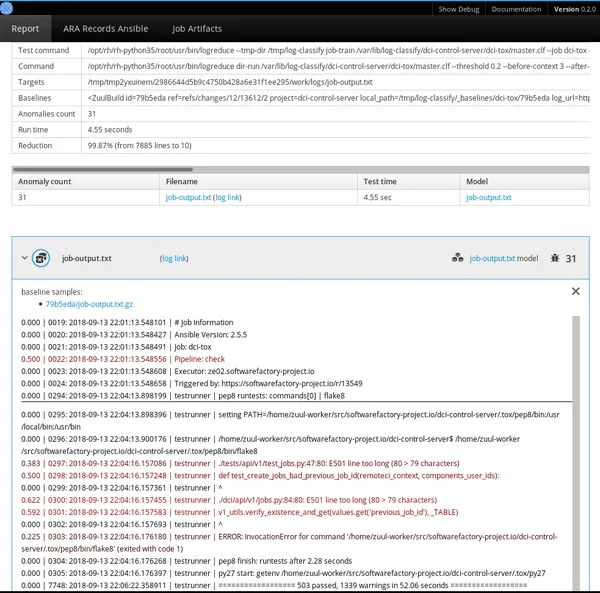The width and height of the screenshot is (600, 593).
Task: Close the baseline samples box
Action: (575, 291)
